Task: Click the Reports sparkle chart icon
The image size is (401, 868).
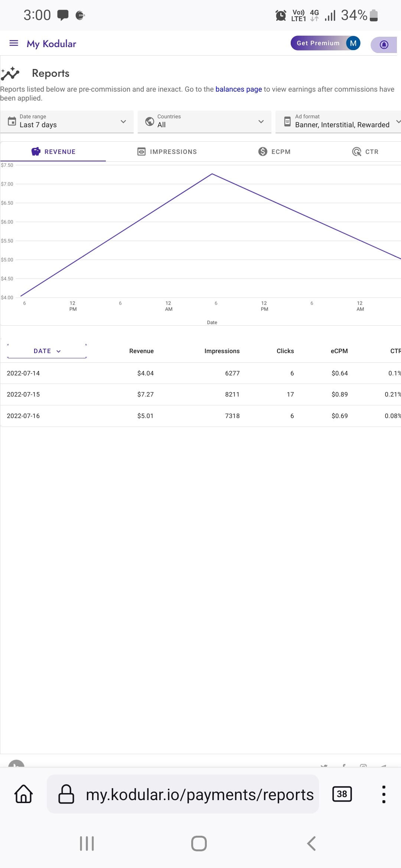Action: coord(10,73)
